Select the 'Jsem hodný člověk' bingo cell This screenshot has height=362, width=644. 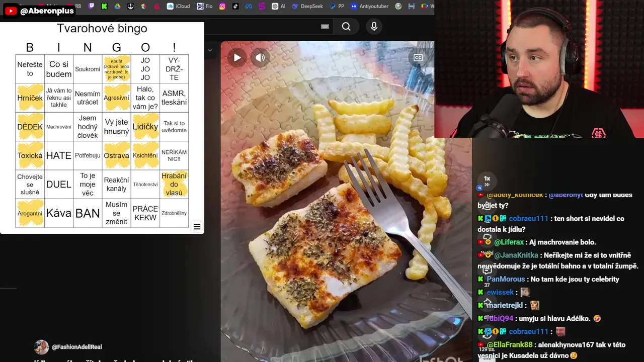tap(88, 127)
